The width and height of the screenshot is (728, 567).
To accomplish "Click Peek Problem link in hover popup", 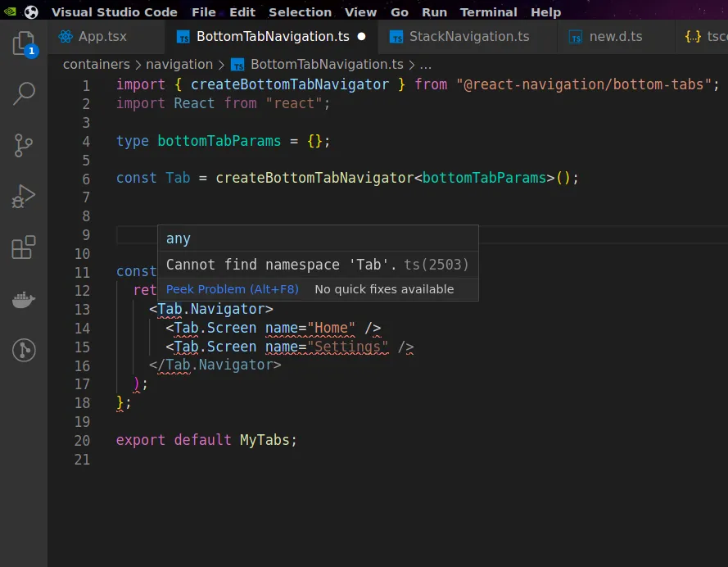I will pos(232,289).
